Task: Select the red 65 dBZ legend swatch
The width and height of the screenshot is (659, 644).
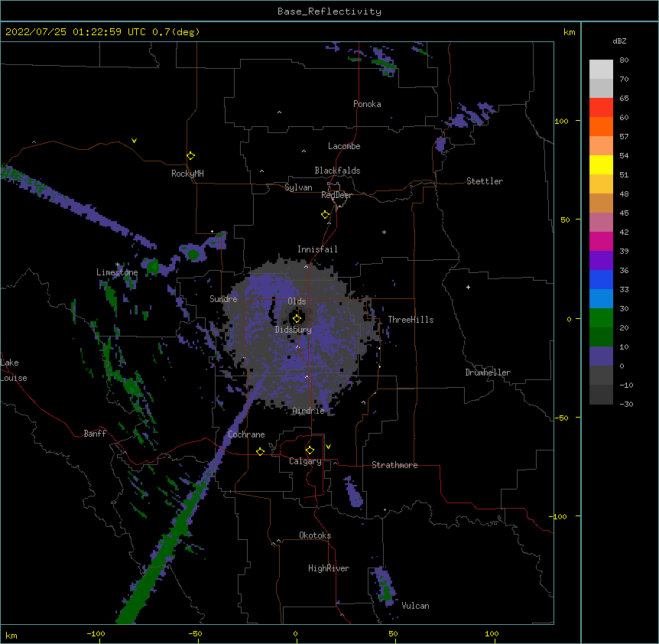Action: click(601, 107)
